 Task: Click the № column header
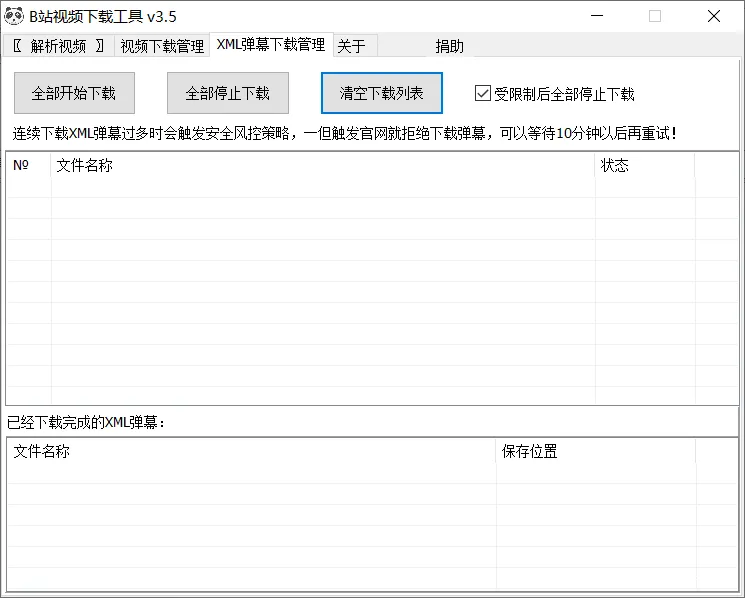click(x=29, y=165)
